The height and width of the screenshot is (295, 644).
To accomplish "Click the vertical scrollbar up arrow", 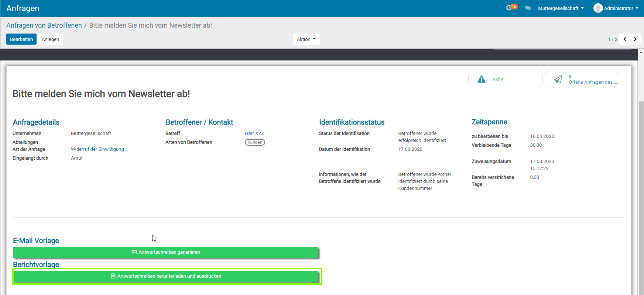I will pyautogui.click(x=641, y=52).
